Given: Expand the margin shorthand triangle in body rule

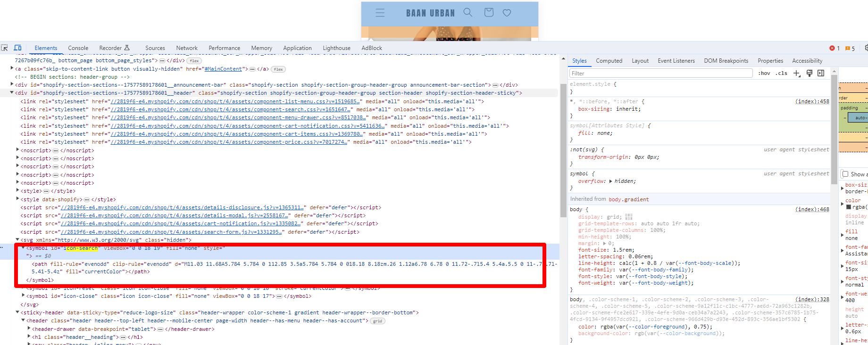Looking at the screenshot, I should click(x=604, y=244).
